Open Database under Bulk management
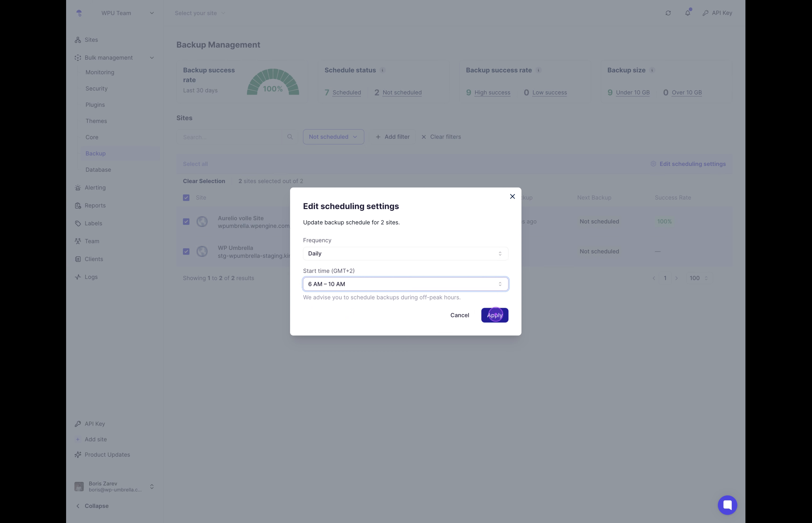Image resolution: width=812 pixels, height=523 pixels. [98, 170]
